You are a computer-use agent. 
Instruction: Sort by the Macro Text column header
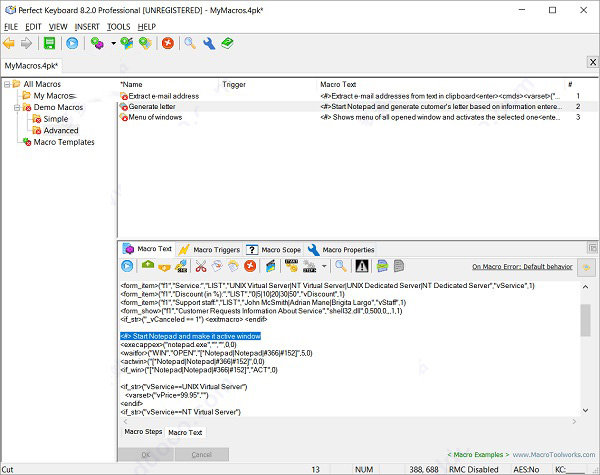(440, 85)
